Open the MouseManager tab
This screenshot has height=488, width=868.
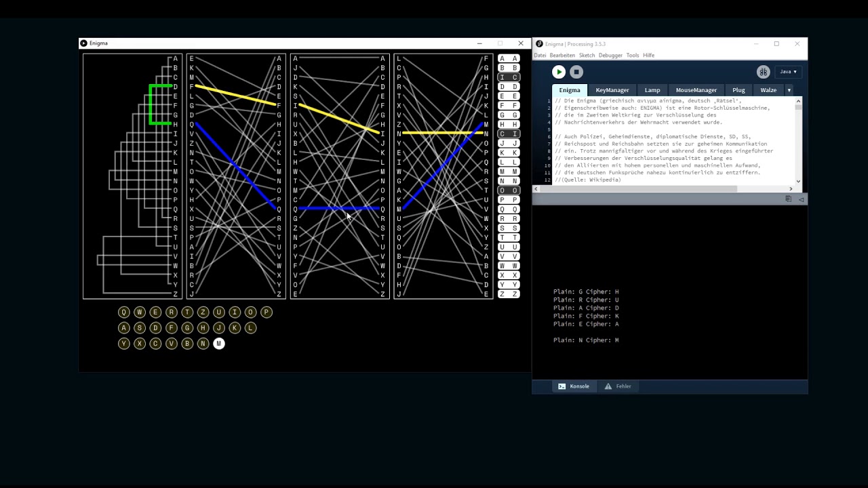(696, 90)
